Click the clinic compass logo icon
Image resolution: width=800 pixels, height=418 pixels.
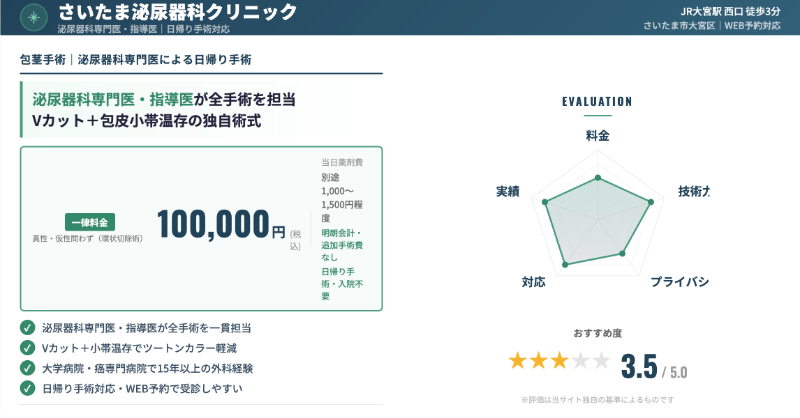pos(37,17)
